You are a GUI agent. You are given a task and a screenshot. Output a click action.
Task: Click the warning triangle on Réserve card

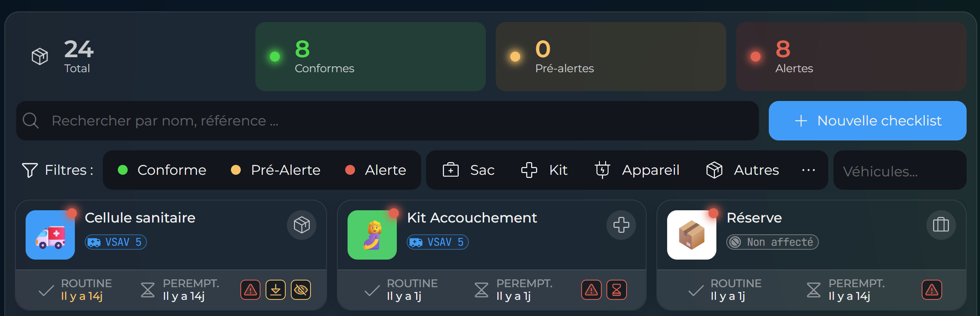tap(932, 290)
